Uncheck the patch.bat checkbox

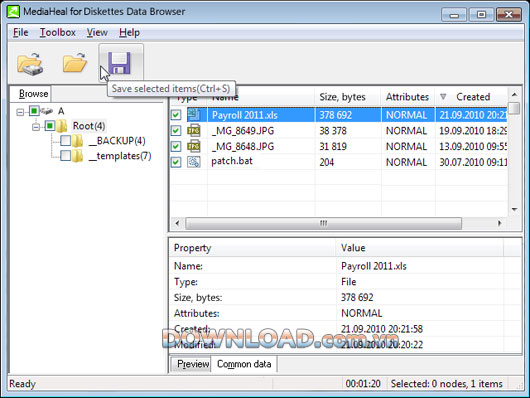click(x=176, y=162)
